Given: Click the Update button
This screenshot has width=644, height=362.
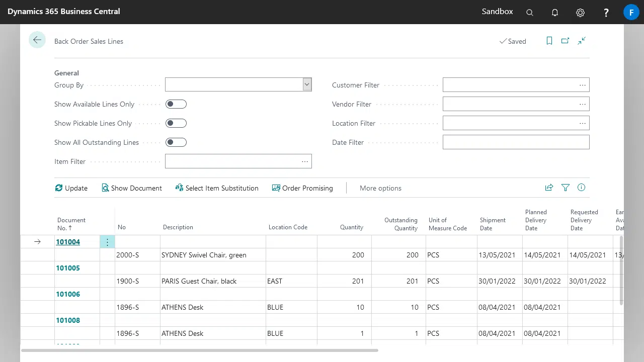Looking at the screenshot, I should pyautogui.click(x=71, y=188).
